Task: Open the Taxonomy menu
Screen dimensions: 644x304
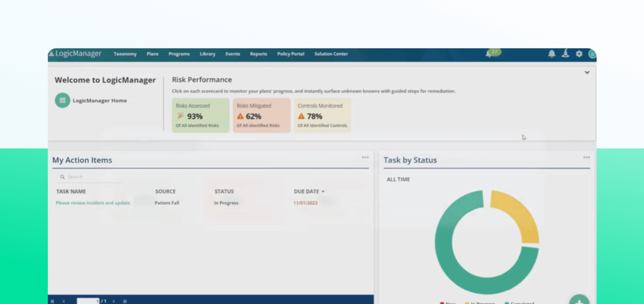Action: coord(125,54)
